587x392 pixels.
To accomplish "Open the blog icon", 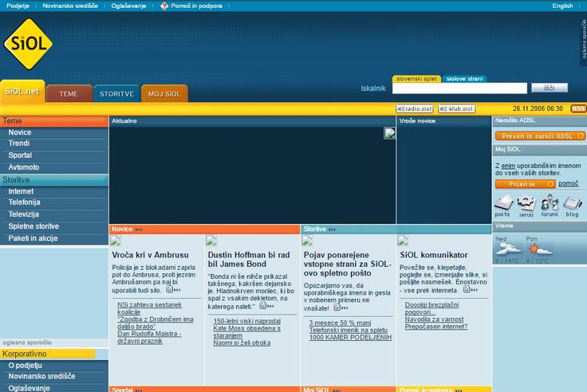I will [x=573, y=205].
